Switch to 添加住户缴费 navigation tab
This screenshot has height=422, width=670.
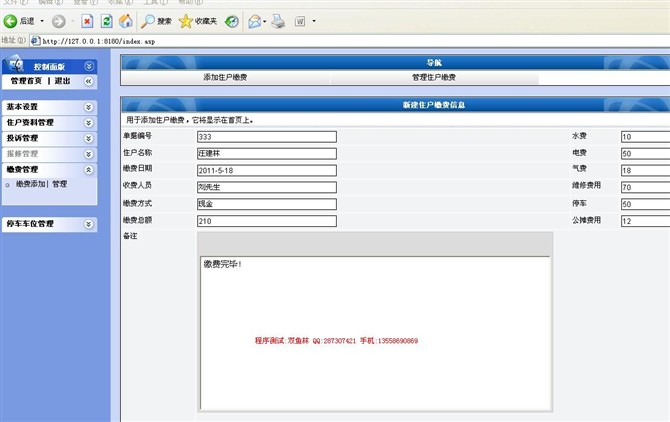pos(225,77)
